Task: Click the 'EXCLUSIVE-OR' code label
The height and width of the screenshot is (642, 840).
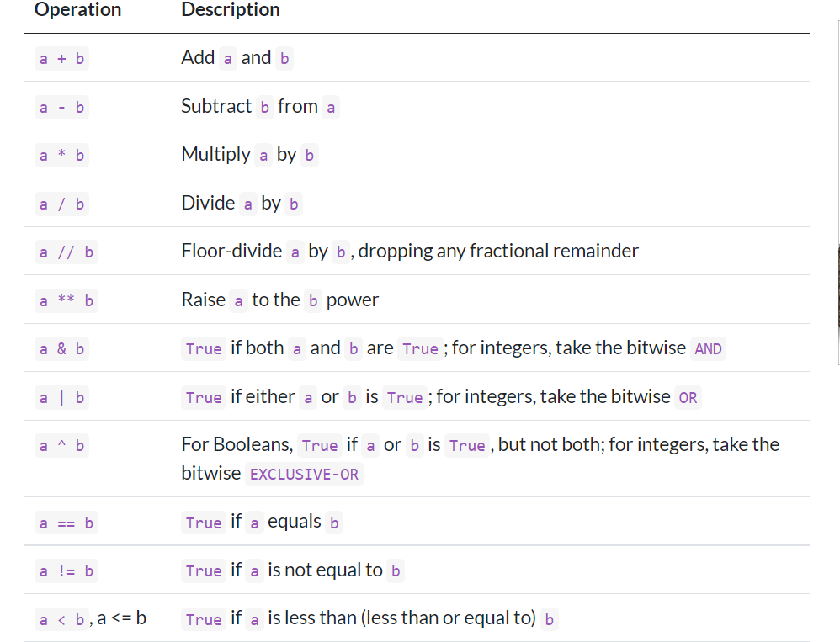Action: coord(304,475)
